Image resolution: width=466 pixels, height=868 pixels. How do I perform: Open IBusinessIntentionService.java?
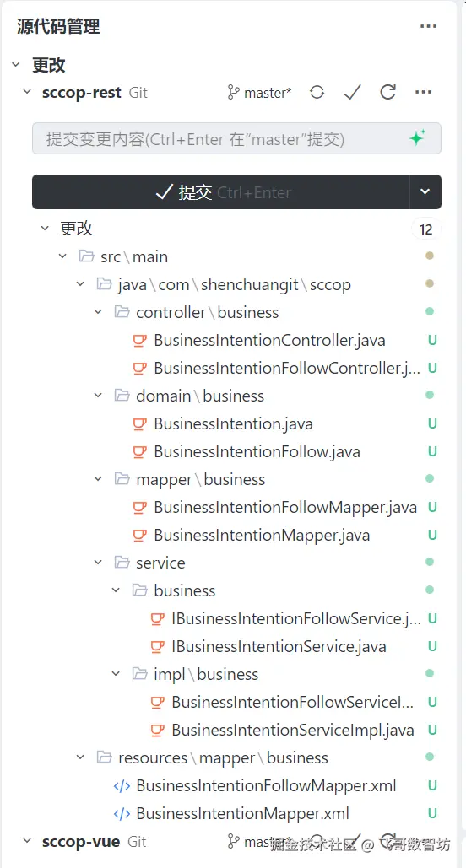[x=279, y=646]
